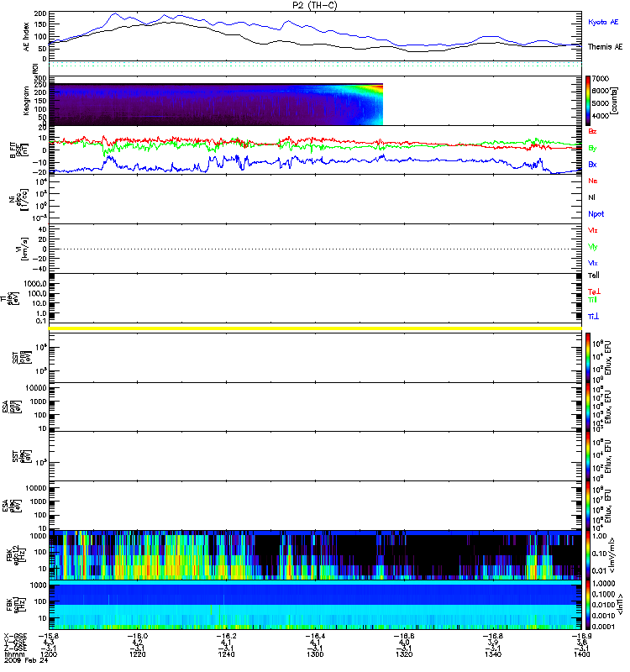Screen dimensions: 630x672
Task: Click the 1300 time tick label
Action: coord(315,654)
